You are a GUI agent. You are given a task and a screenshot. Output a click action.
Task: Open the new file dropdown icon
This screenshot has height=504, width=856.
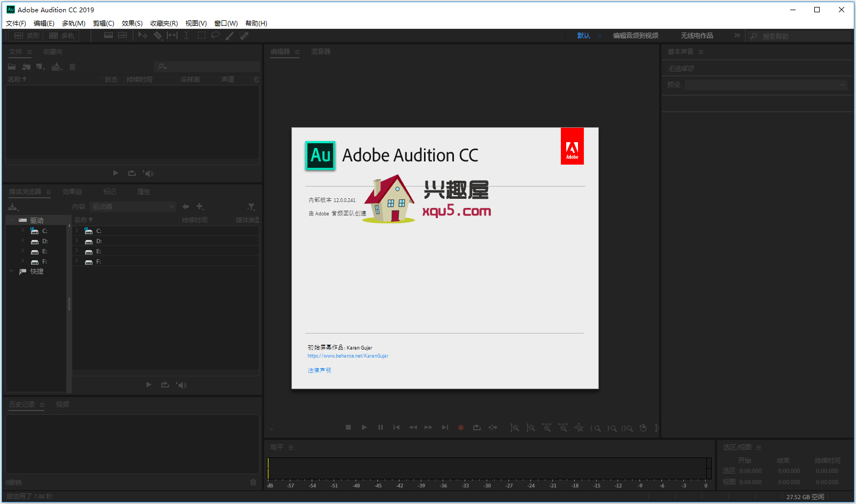point(41,67)
